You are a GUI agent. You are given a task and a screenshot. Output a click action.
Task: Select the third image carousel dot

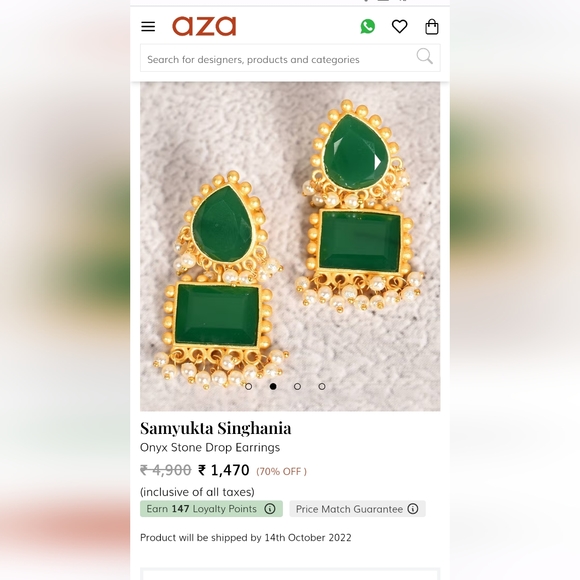pos(297,387)
